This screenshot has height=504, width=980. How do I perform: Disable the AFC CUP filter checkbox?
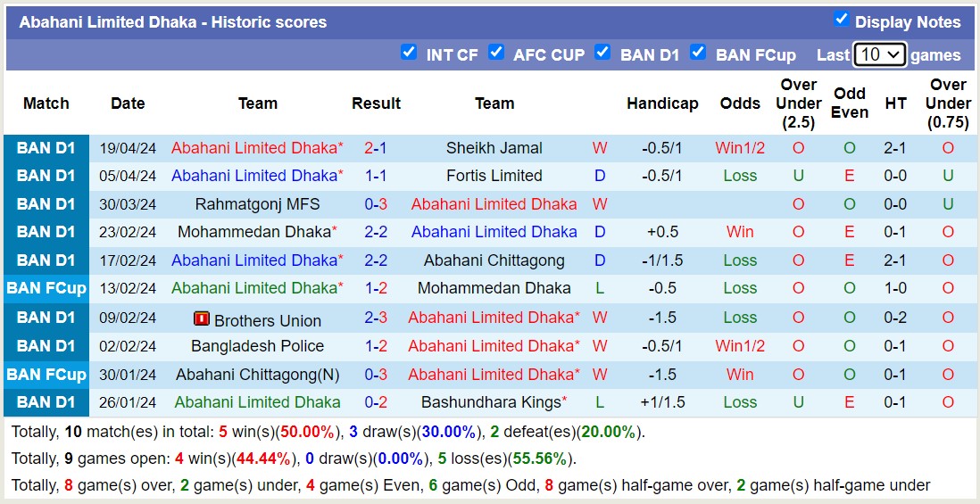point(496,53)
